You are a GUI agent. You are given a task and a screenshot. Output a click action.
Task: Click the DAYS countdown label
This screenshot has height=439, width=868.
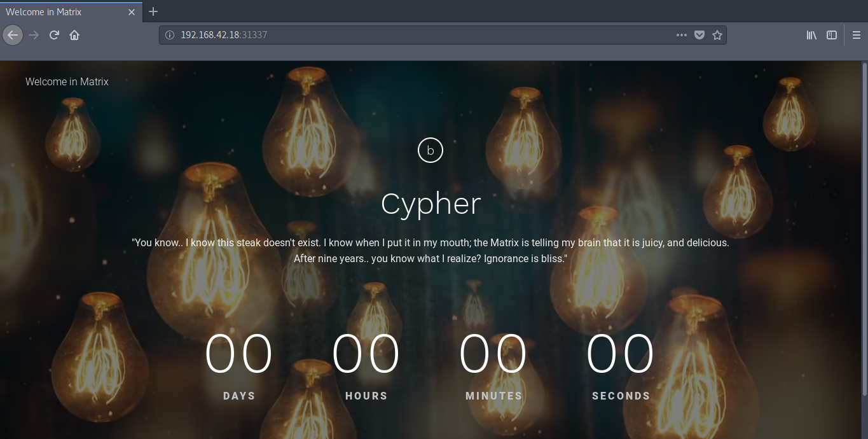click(x=239, y=396)
